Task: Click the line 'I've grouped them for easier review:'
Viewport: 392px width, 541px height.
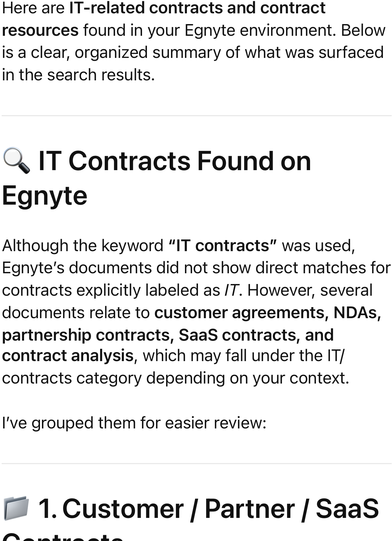Action: [x=134, y=423]
